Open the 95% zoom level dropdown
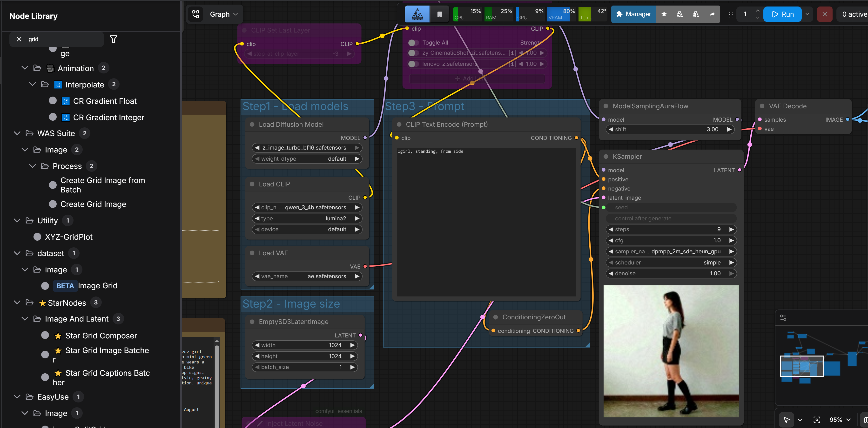Viewport: 868px width, 428px height. [840, 420]
